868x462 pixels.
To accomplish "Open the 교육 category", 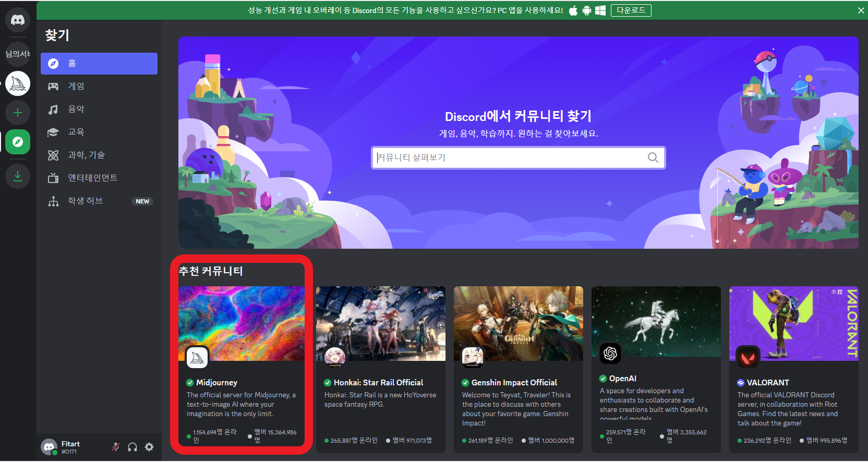I will pyautogui.click(x=99, y=132).
